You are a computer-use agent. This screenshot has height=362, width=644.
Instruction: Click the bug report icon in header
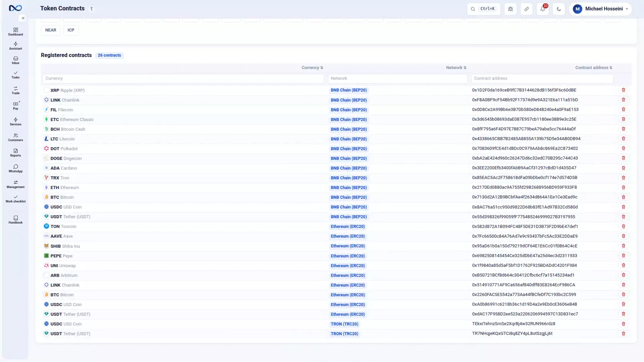(510, 9)
